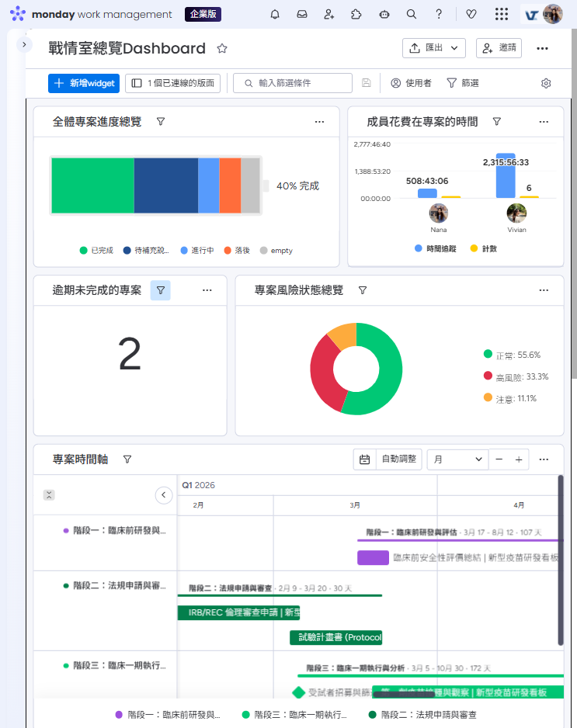Click Nana's avatar in the chart

click(x=439, y=213)
